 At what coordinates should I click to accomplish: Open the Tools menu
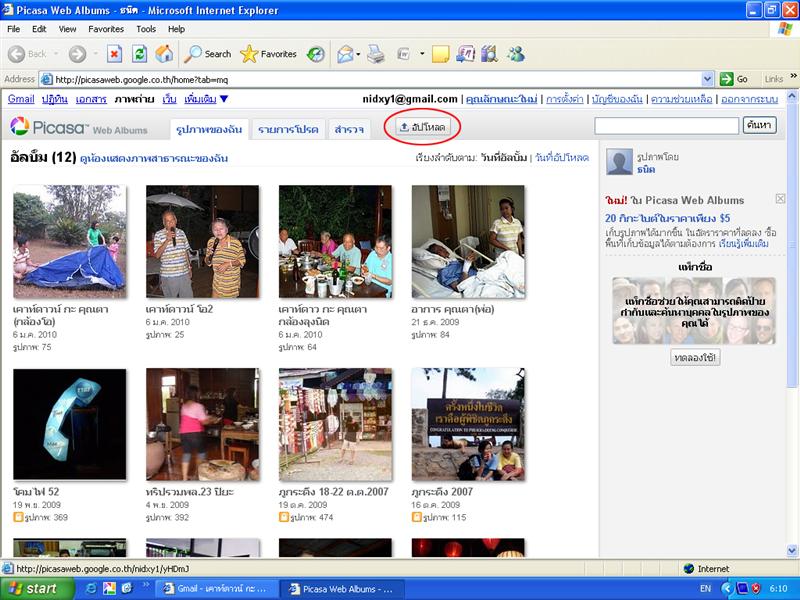coord(146,29)
